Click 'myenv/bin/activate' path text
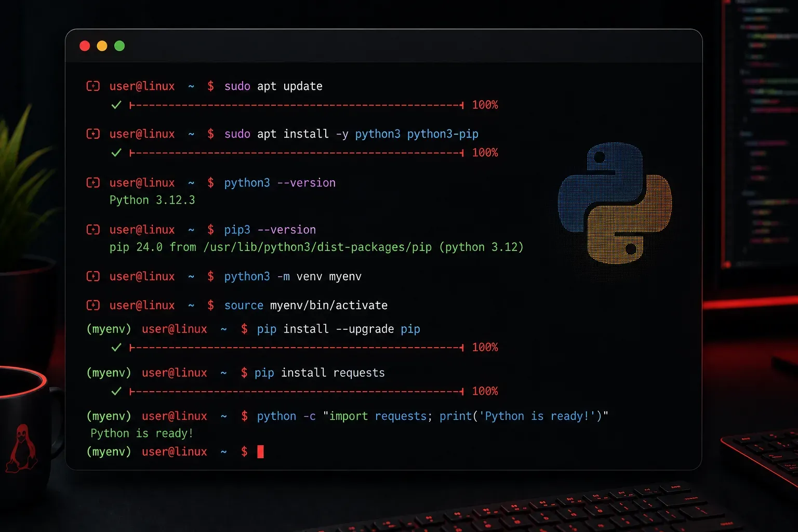Viewport: 798px width, 532px height. pos(329,305)
